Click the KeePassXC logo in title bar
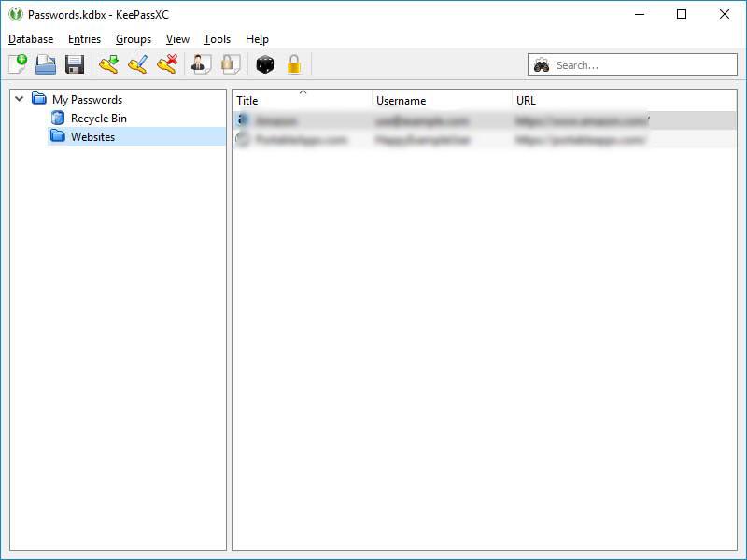This screenshot has height=560, width=747. pyautogui.click(x=16, y=14)
